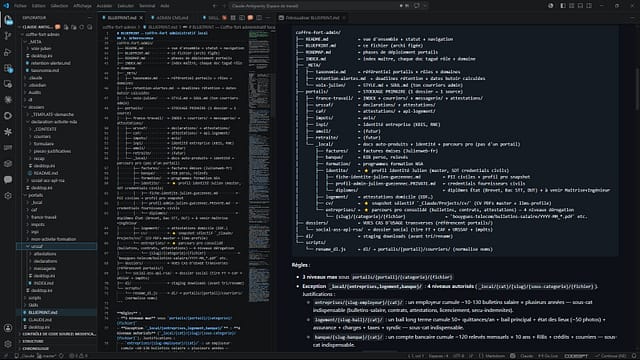Open editor more actions (…) menu
The height and width of the screenshot is (360, 640).
[x=268, y=18]
